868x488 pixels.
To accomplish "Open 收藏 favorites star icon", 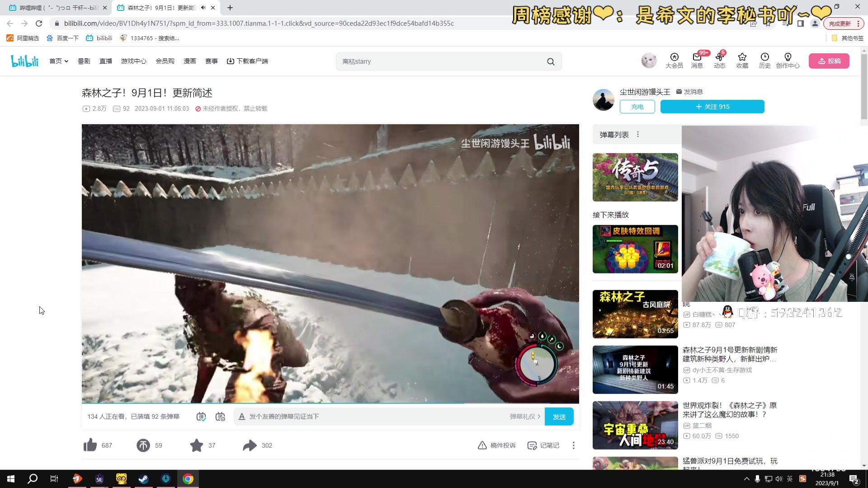I will click(x=742, y=61).
